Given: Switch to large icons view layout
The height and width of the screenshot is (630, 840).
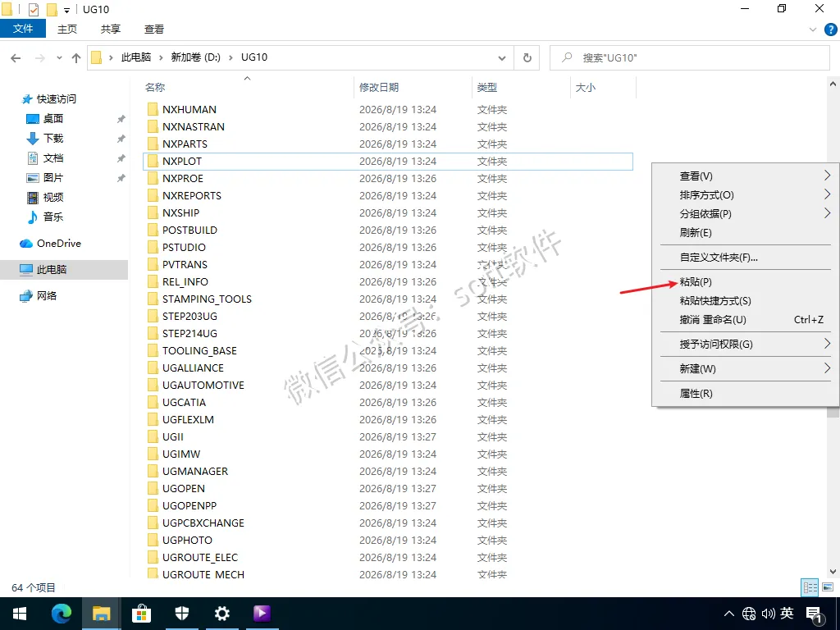Looking at the screenshot, I should tap(827, 587).
